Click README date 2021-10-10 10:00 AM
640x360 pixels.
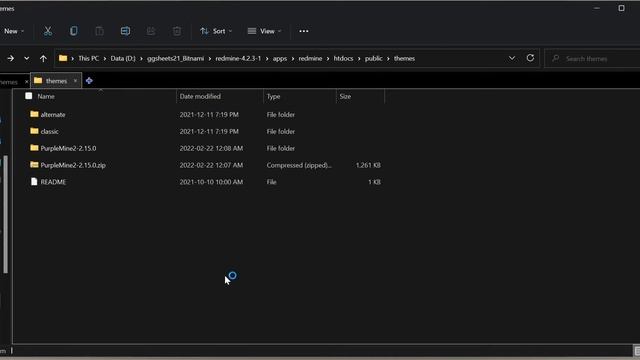(211, 182)
